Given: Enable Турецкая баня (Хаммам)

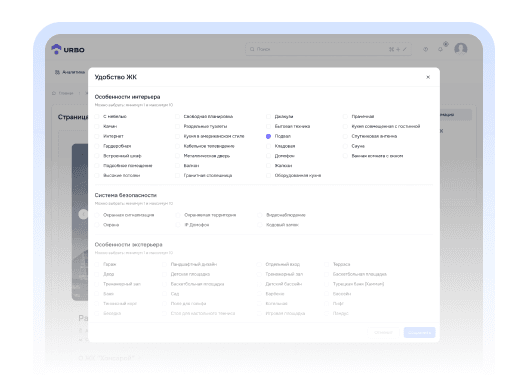Looking at the screenshot, I should 327,284.
